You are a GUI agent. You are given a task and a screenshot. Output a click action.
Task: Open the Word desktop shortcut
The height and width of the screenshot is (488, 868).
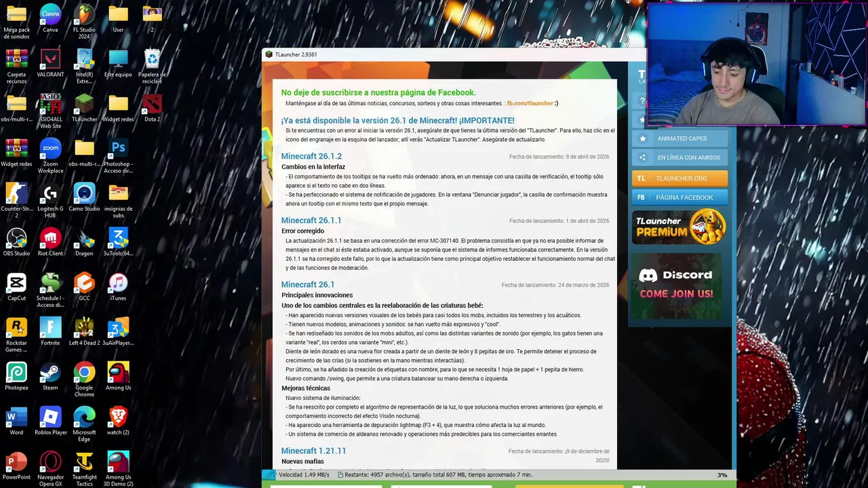pyautogui.click(x=16, y=422)
